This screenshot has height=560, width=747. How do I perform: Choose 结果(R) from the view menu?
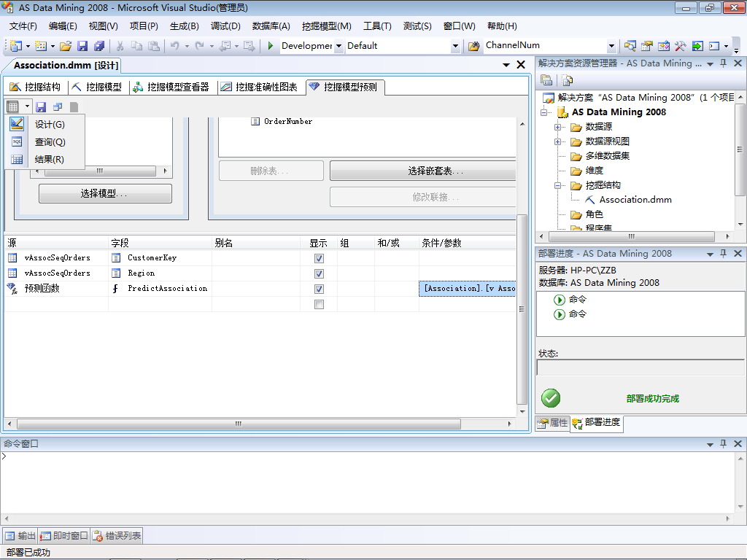pos(50,160)
